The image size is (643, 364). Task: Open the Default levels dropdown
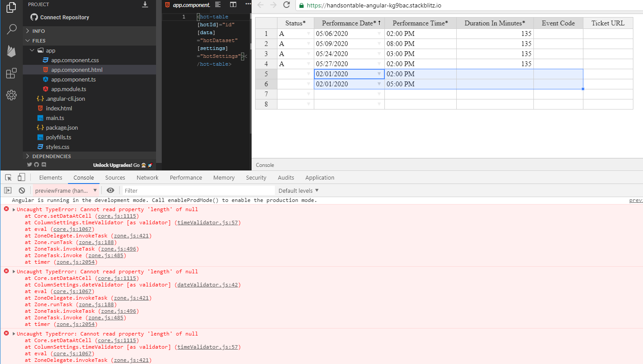tap(298, 191)
